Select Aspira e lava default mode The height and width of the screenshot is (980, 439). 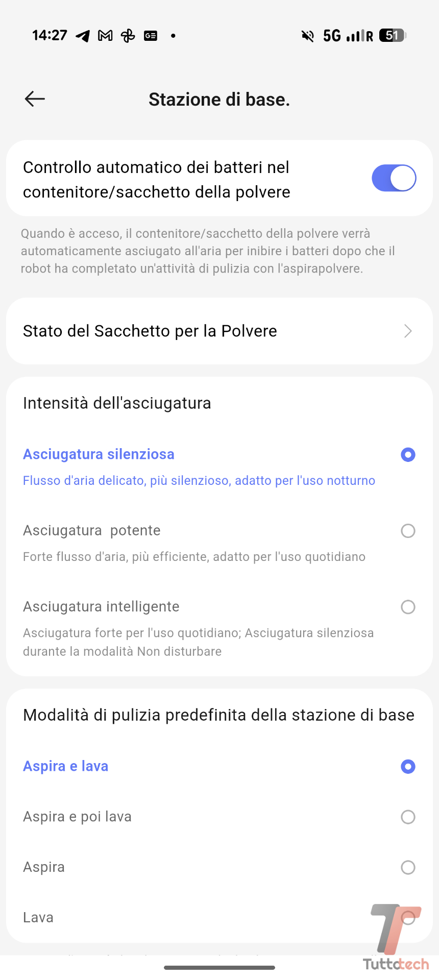tap(408, 767)
